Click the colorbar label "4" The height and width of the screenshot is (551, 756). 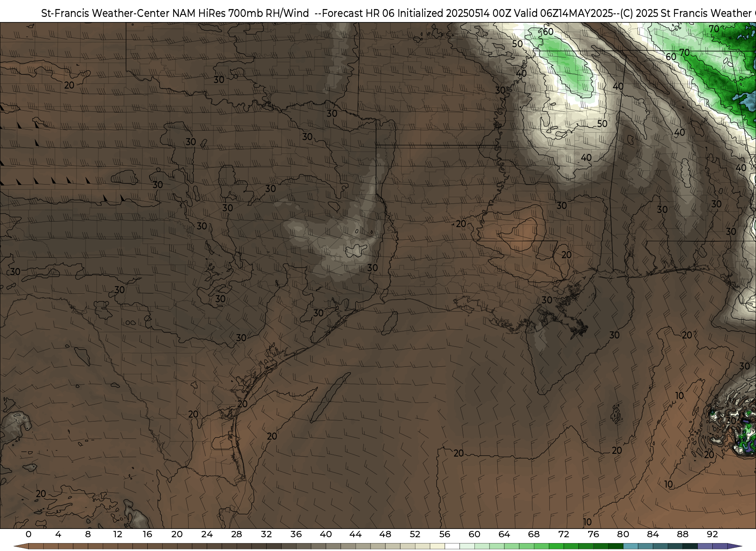[58, 534]
